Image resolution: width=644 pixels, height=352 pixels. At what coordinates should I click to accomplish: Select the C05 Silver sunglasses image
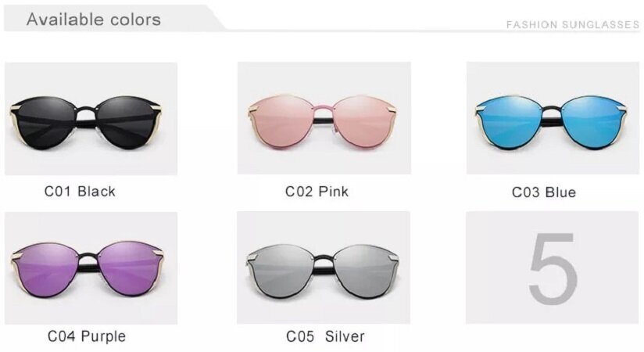coord(324,268)
